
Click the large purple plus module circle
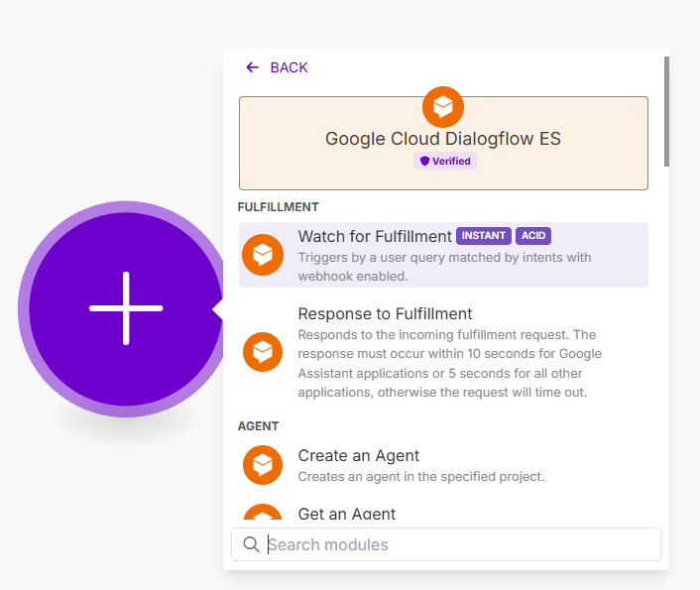[x=126, y=309]
